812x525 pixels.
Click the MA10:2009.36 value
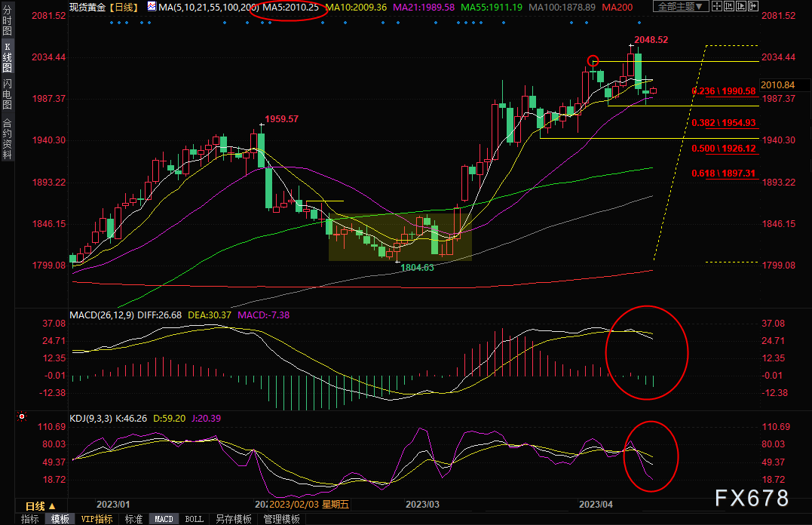(356, 8)
